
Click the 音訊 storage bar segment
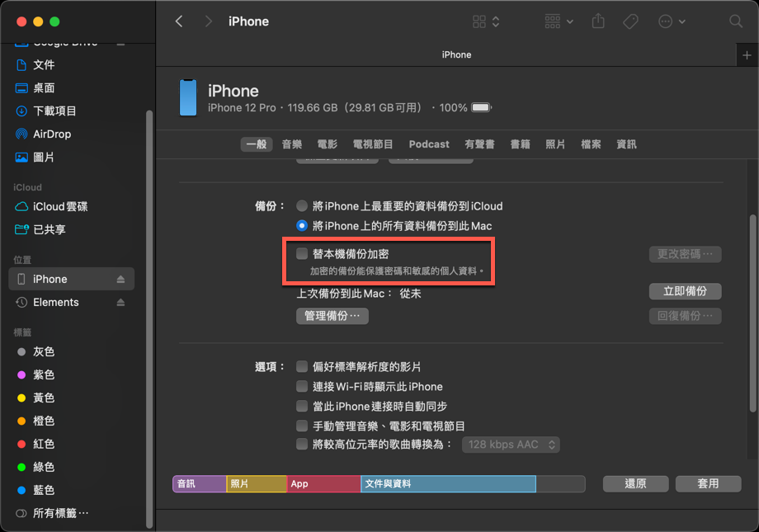click(x=200, y=483)
